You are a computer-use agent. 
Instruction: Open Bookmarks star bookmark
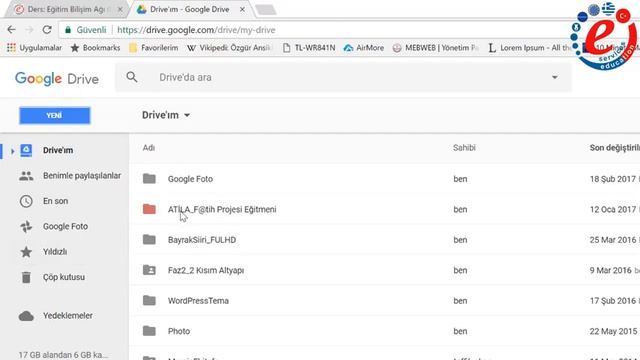(96, 48)
